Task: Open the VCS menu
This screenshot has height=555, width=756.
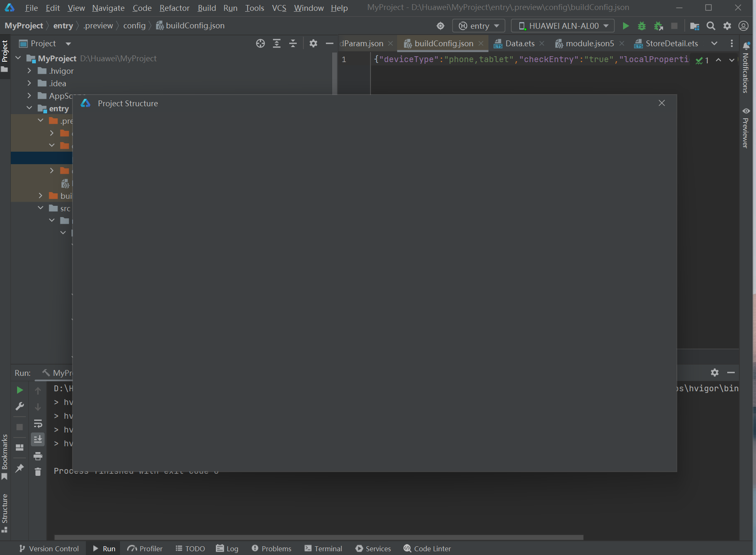Action: click(x=279, y=8)
